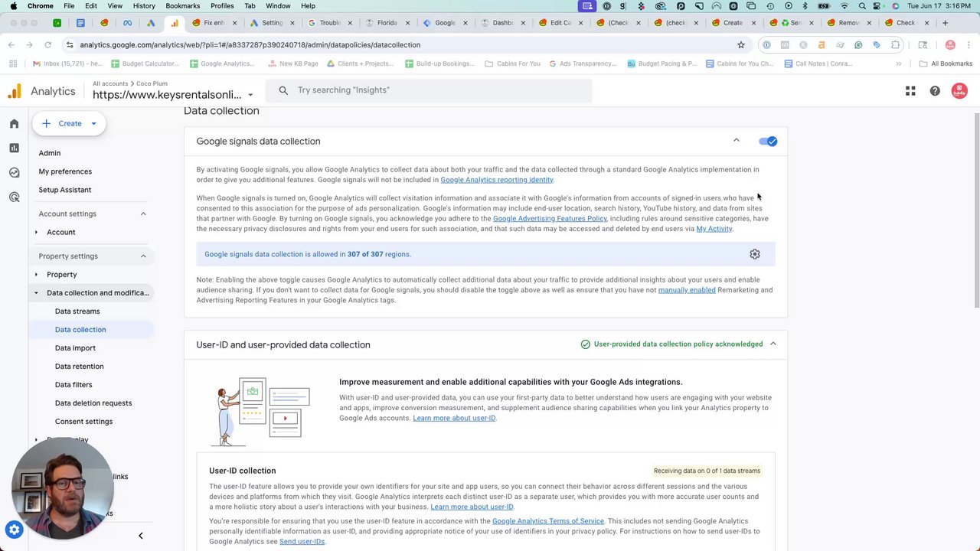Open Google Analytics reporting identity link
This screenshot has width=980, height=551.
pyautogui.click(x=497, y=180)
